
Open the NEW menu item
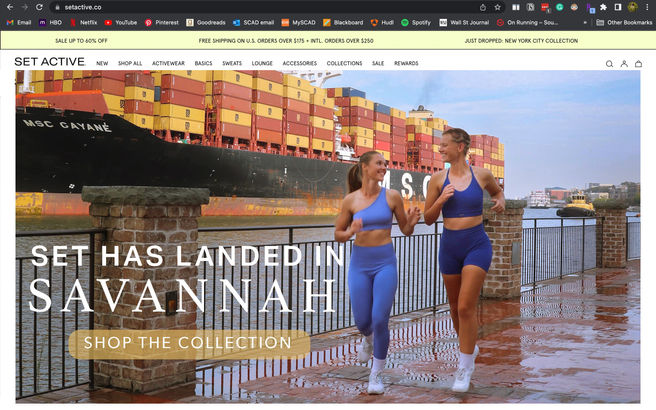(x=102, y=63)
